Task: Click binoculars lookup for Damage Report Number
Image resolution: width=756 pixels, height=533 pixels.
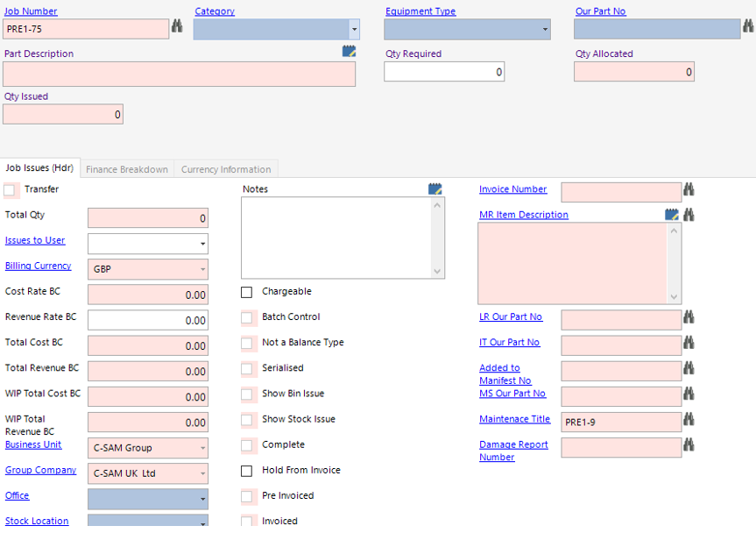Action: pyautogui.click(x=689, y=445)
